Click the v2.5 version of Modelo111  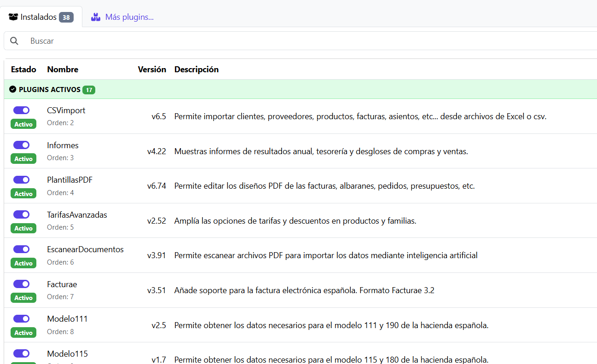pyautogui.click(x=159, y=325)
